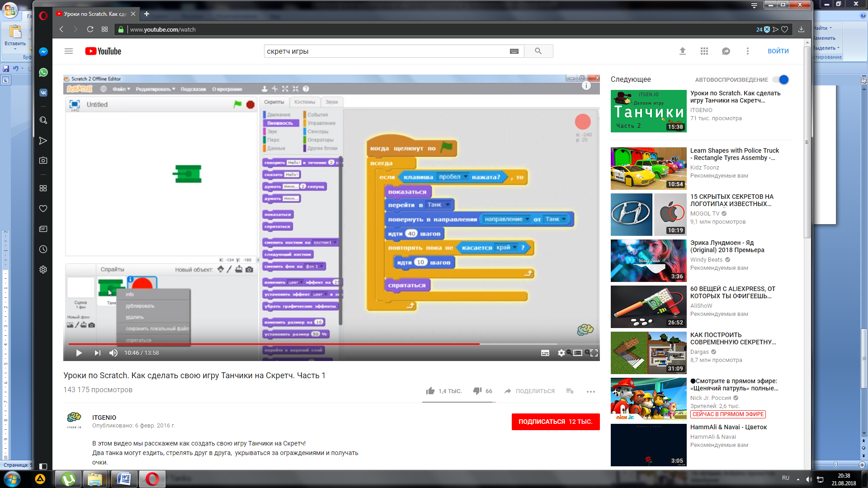
Task: Open YouTube messages bubble icon
Action: [x=726, y=51]
